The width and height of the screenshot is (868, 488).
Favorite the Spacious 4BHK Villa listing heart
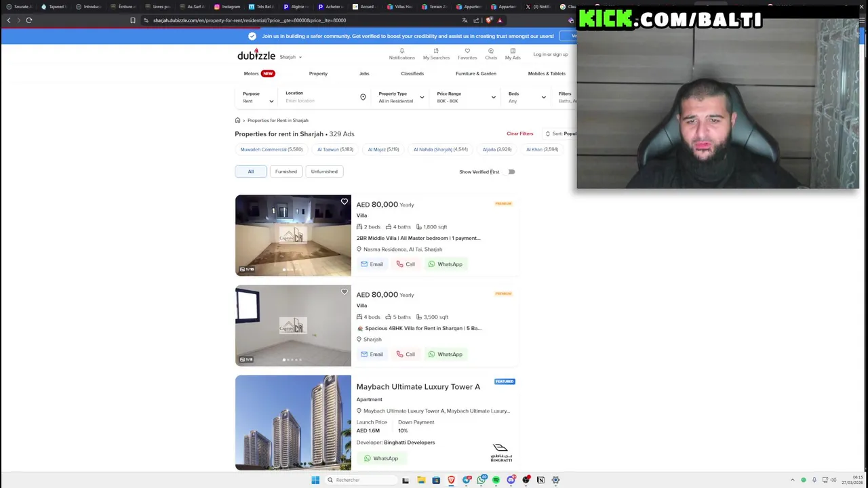coord(344,292)
